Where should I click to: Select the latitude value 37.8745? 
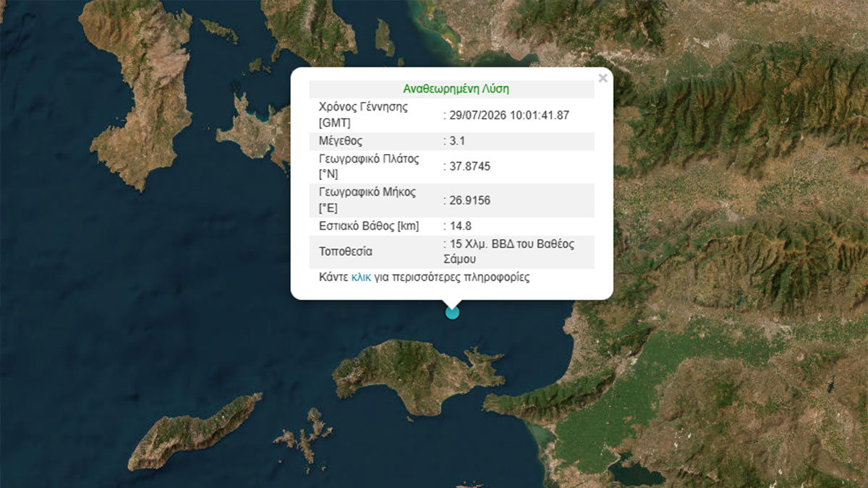click(469, 166)
